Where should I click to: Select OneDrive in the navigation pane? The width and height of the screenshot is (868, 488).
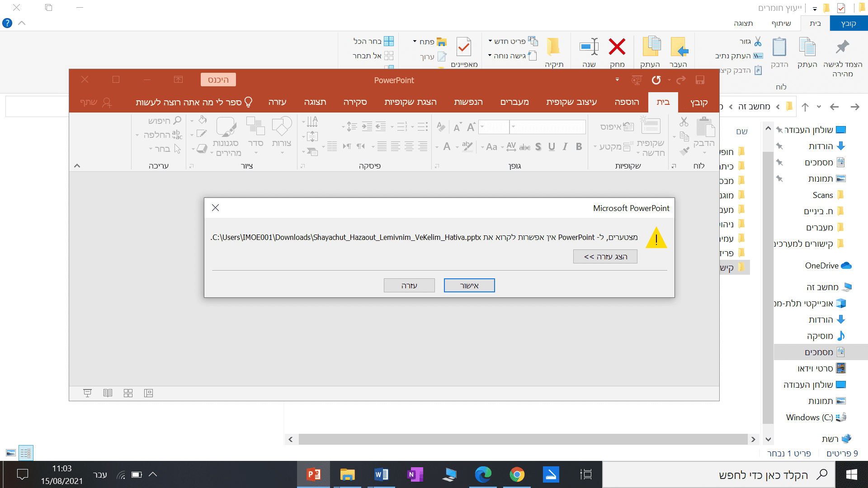[x=821, y=266]
